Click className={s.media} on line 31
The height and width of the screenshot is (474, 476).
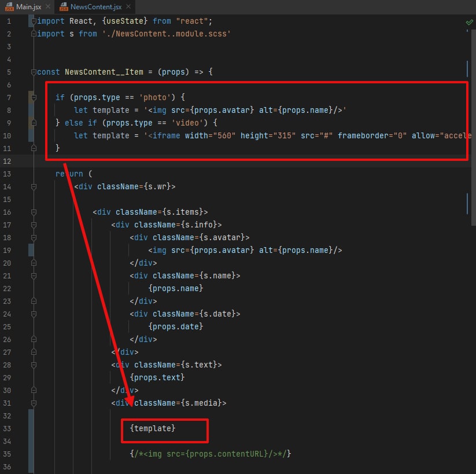[178, 403]
